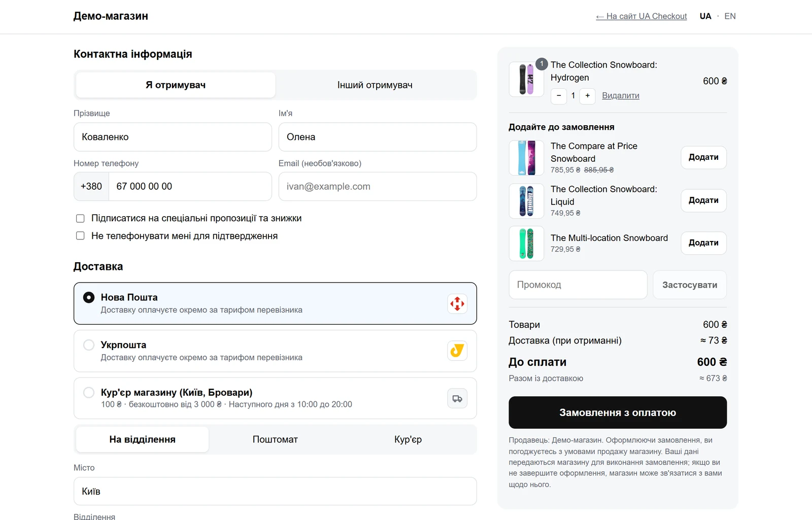Click the Nova Poshta logo icon

pos(457,303)
